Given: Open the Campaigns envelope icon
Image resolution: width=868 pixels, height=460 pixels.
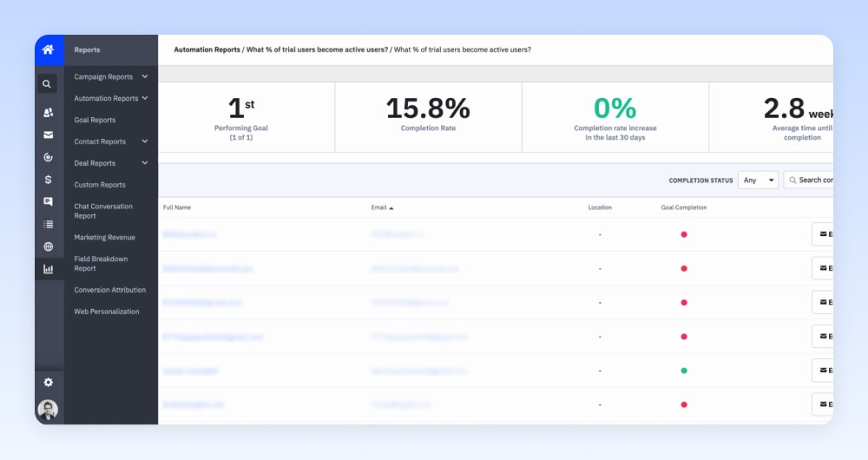Looking at the screenshot, I should click(x=48, y=135).
